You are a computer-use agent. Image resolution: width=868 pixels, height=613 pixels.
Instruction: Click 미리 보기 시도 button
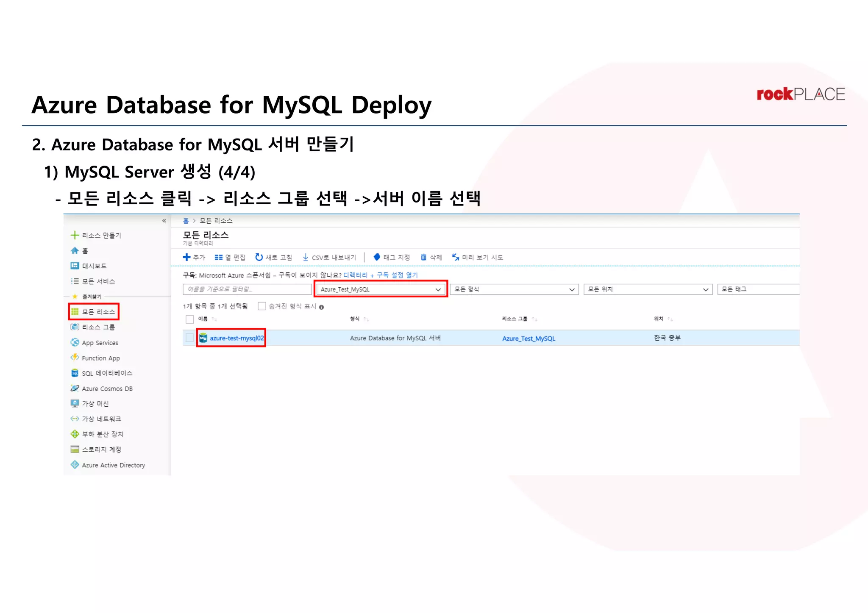coord(477,257)
